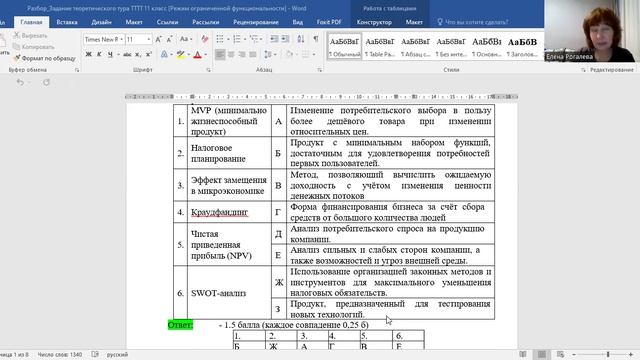640x360 pixels.
Task: Click the русский language indicator
Action: coord(117,355)
